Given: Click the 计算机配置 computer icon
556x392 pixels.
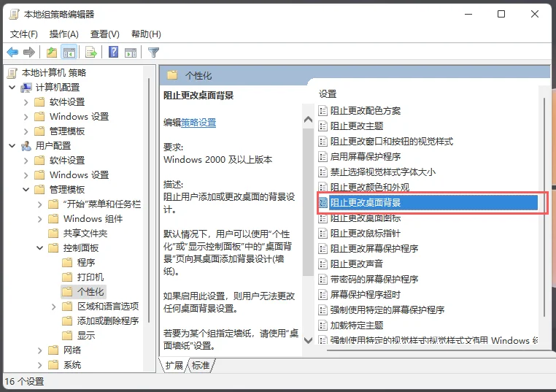Looking at the screenshot, I should click(x=26, y=88).
